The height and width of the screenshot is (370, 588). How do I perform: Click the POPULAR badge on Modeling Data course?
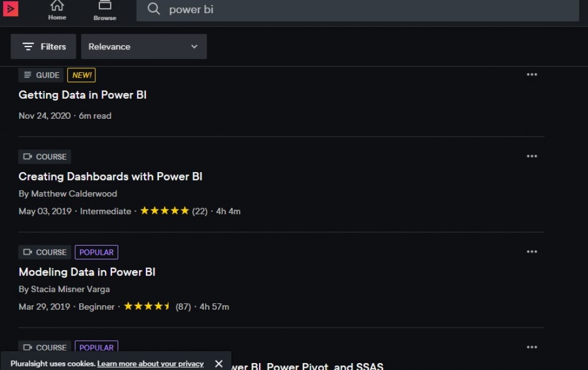pyautogui.click(x=96, y=252)
